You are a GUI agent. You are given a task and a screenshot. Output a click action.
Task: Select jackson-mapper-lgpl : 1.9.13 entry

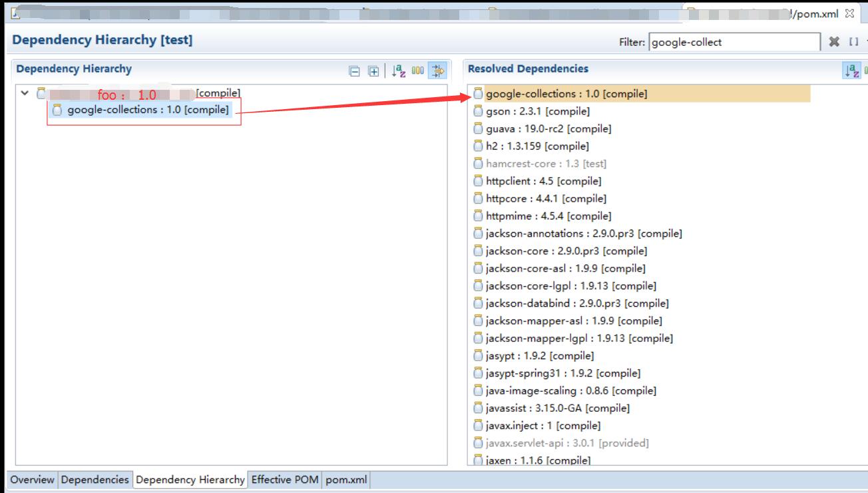579,338
